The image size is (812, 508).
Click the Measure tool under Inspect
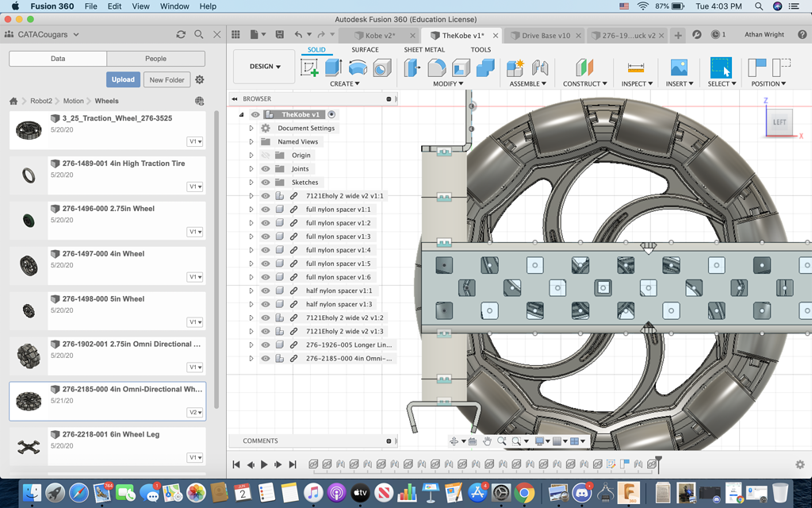pyautogui.click(x=635, y=68)
